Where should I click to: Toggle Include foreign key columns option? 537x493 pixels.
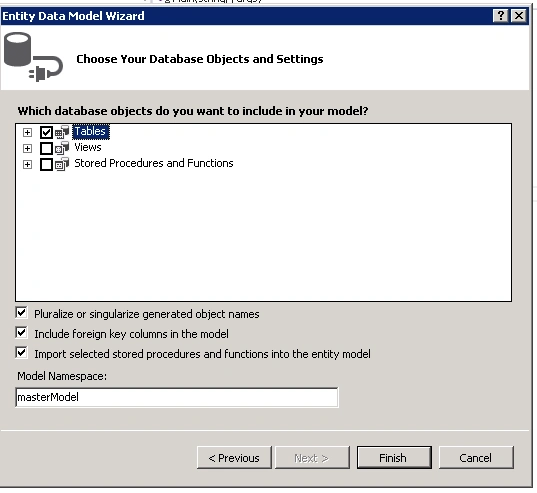click(22, 332)
